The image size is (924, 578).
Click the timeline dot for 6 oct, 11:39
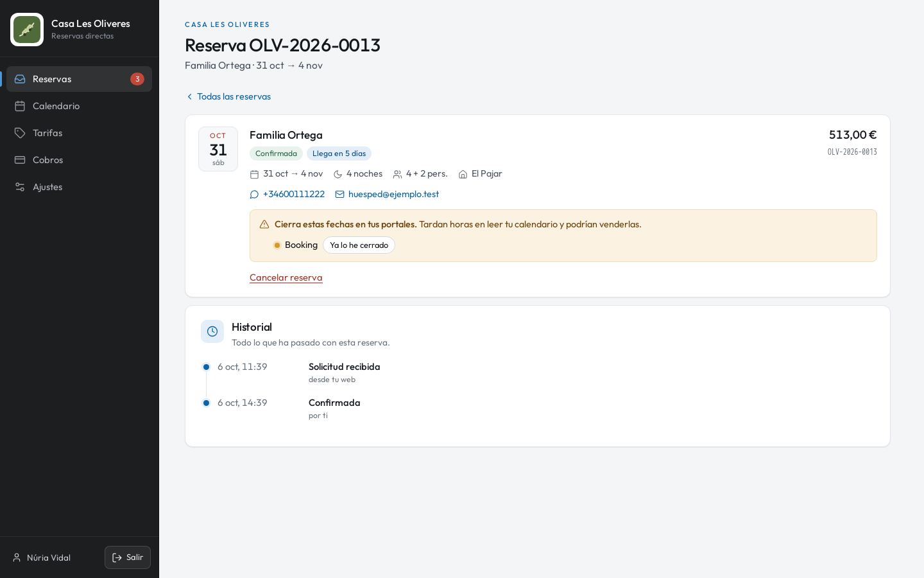point(206,367)
